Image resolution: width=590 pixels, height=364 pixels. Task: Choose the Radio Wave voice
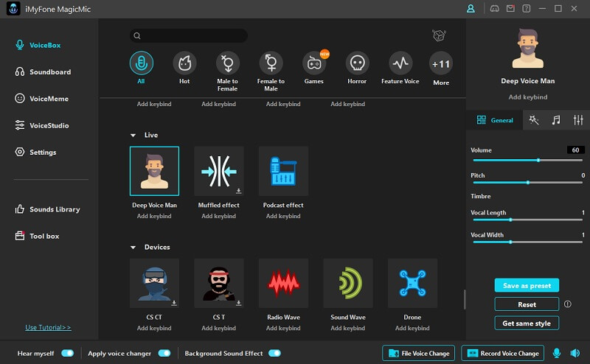283,283
